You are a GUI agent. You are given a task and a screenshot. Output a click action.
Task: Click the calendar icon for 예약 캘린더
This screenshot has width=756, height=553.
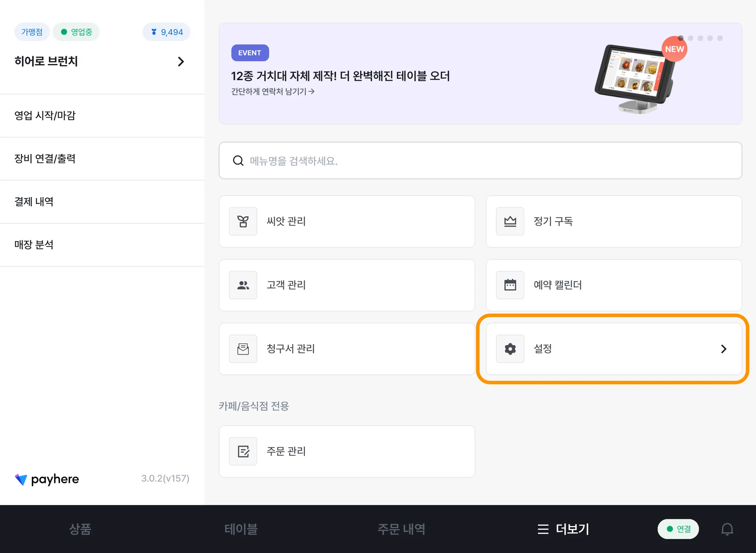(510, 285)
